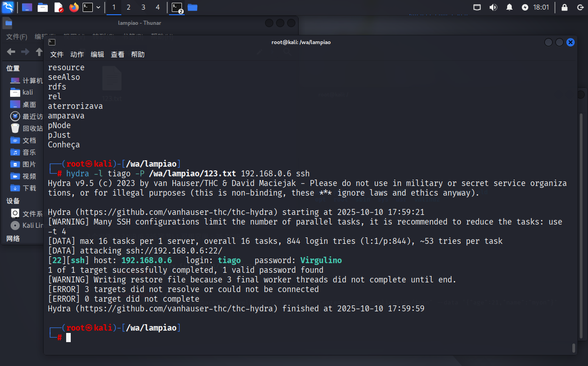This screenshot has width=588, height=366.
Task: Open 下载 folder in Thunar sidebar
Action: click(23, 188)
